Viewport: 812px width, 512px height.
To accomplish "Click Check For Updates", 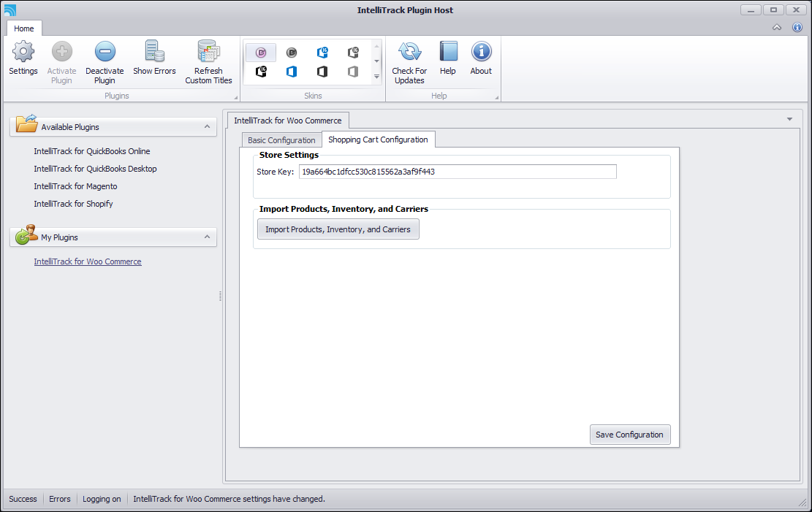I will [x=409, y=61].
